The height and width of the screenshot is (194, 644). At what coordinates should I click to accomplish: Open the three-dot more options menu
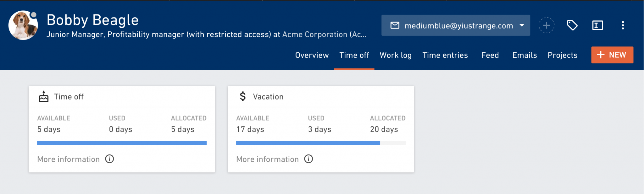623,25
